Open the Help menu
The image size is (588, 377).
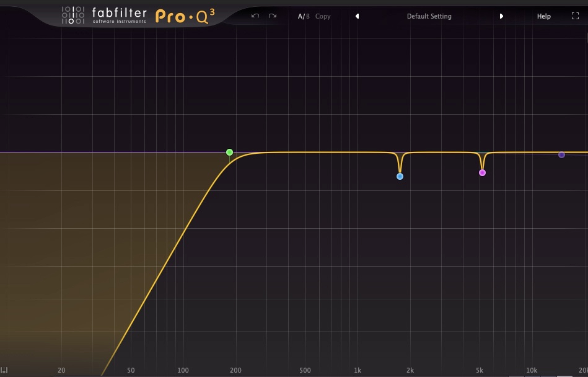(544, 16)
